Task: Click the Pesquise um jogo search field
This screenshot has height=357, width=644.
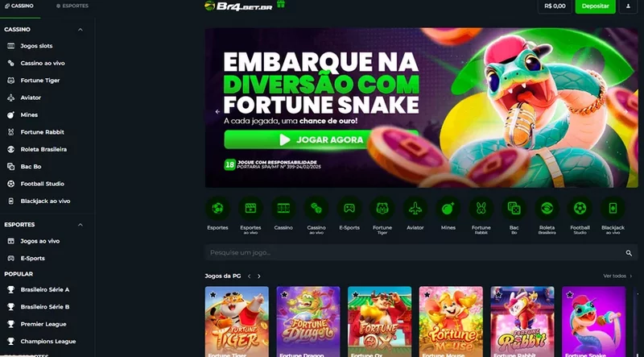Action: 421,252
